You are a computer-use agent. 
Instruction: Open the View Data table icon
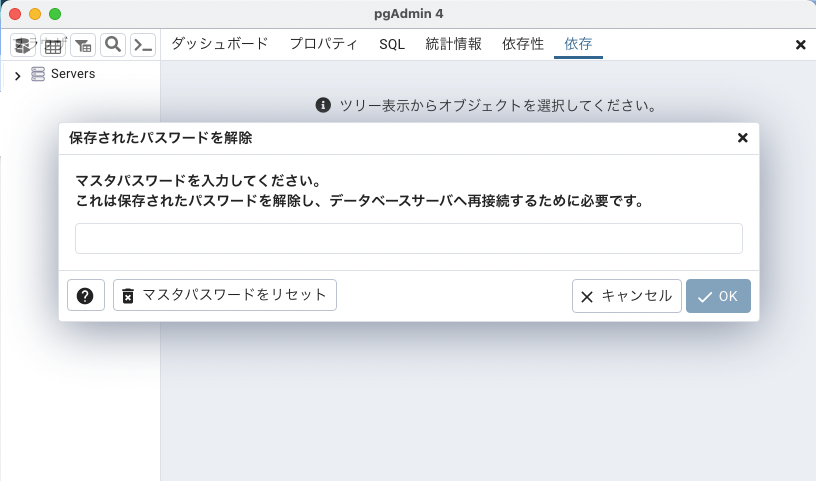[x=53, y=45]
